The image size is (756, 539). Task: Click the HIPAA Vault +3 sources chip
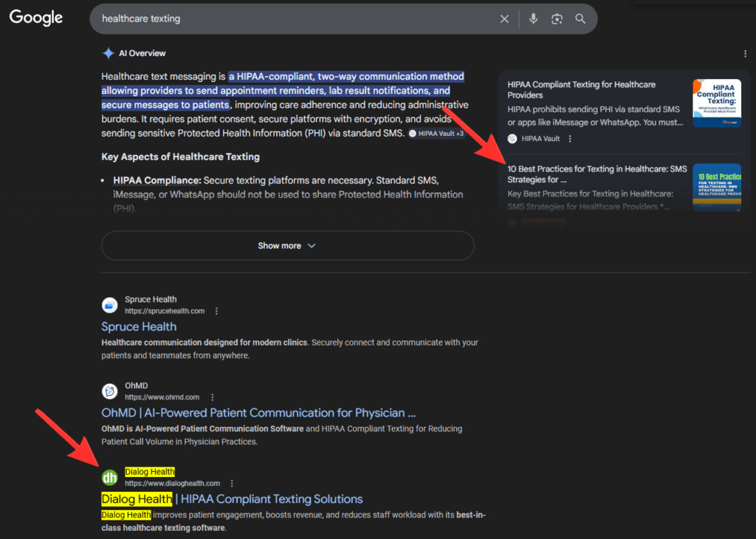pyautogui.click(x=436, y=134)
